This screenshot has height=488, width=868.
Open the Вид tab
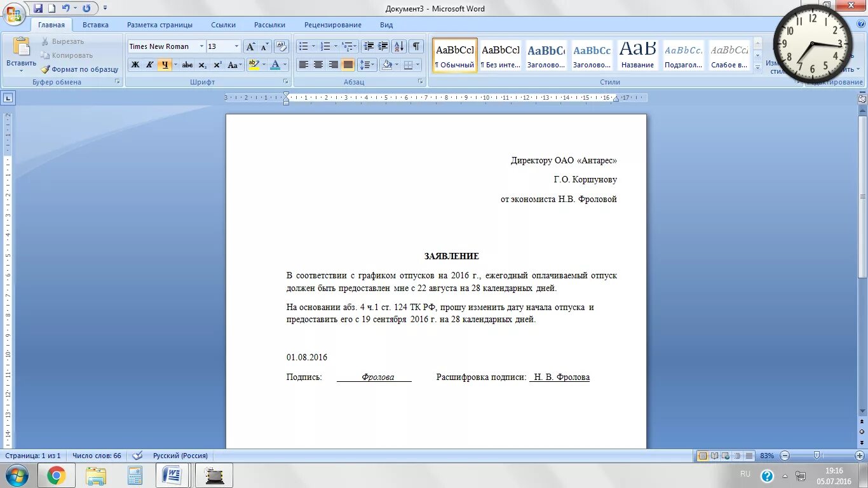(386, 25)
